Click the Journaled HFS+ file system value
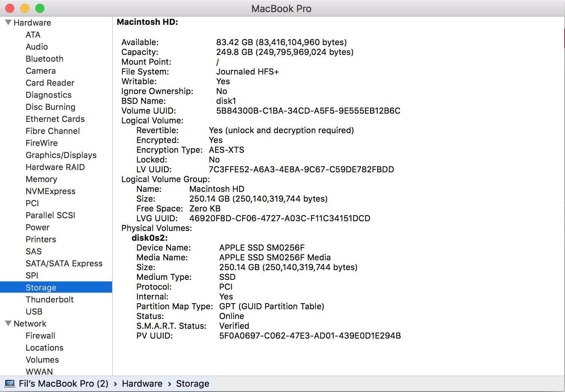Viewport: 565px width, 392px height. (x=248, y=71)
